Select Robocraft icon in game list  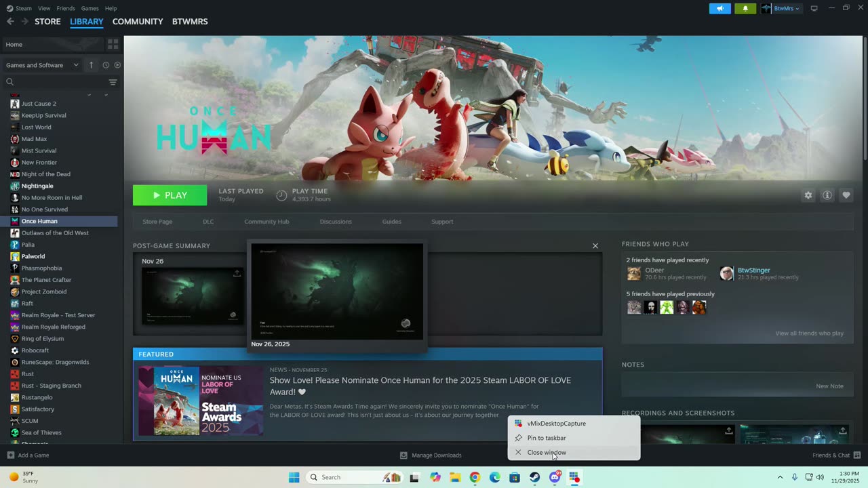[x=15, y=350]
